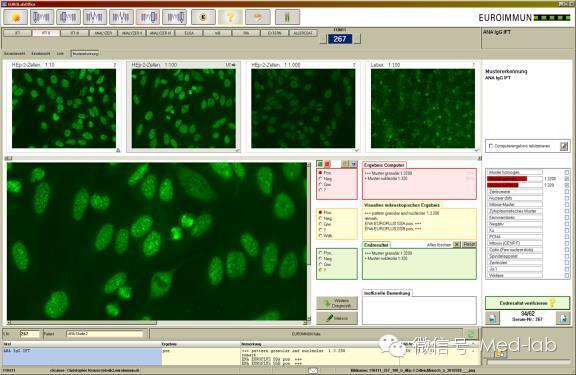Select the HEp-2-Zellen 1:1000 thumbnail image
The width and height of the screenshot is (576, 375).
pos(303,108)
